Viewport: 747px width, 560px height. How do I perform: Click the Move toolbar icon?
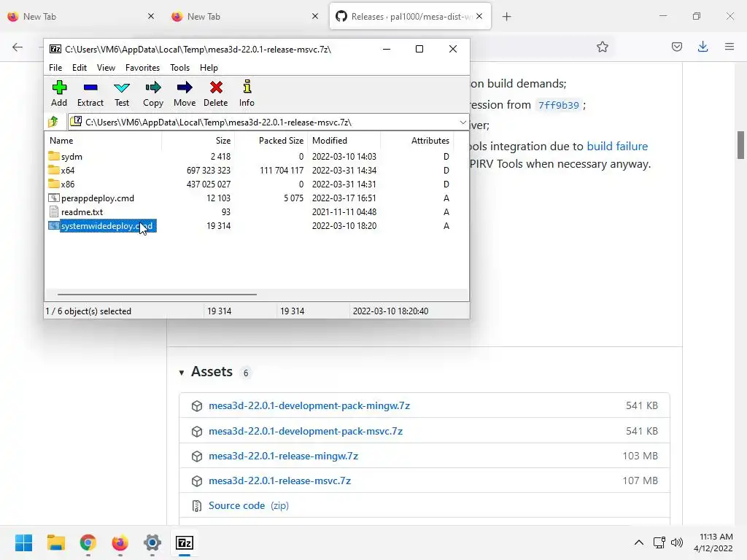click(x=185, y=93)
